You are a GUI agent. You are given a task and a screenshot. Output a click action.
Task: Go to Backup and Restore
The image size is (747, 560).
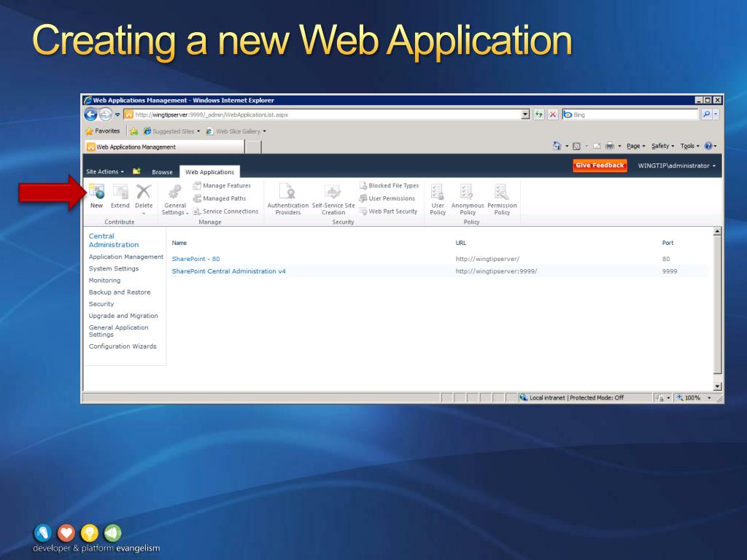pos(119,292)
